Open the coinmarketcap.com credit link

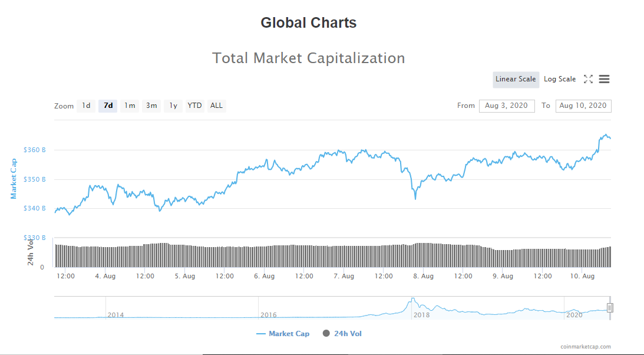coord(585,347)
